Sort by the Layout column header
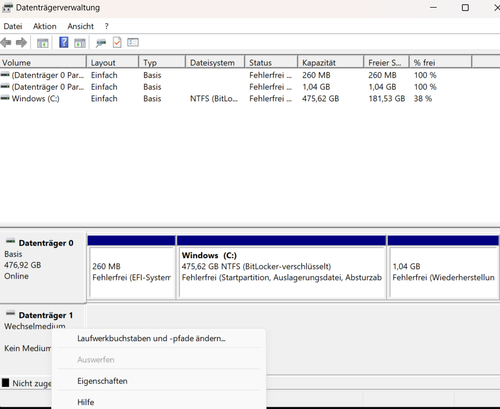500x409 pixels. pos(113,62)
